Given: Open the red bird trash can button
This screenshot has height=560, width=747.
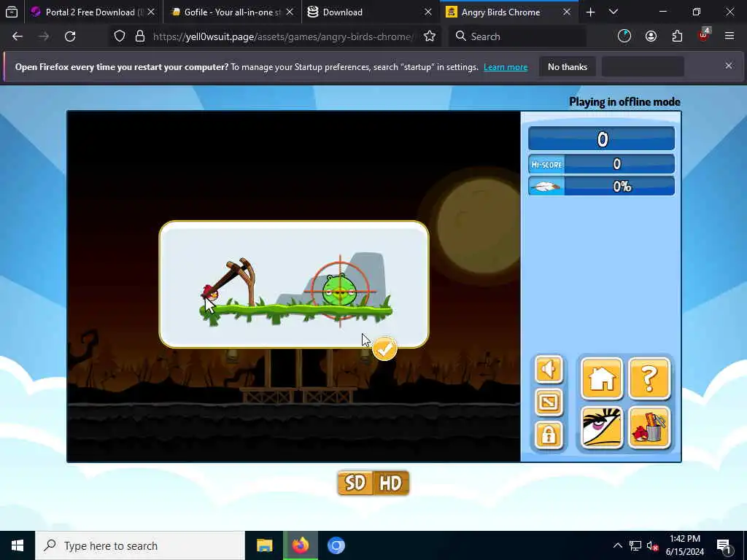Looking at the screenshot, I should pos(649,427).
